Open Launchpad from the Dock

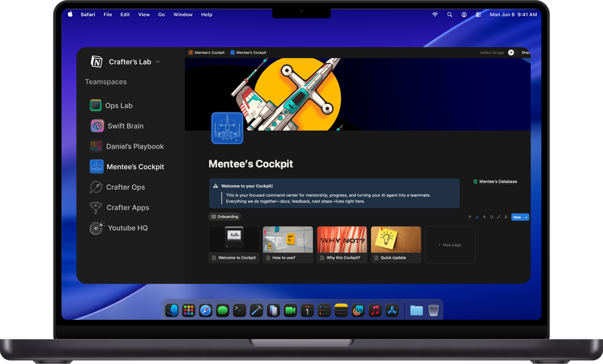click(x=188, y=310)
